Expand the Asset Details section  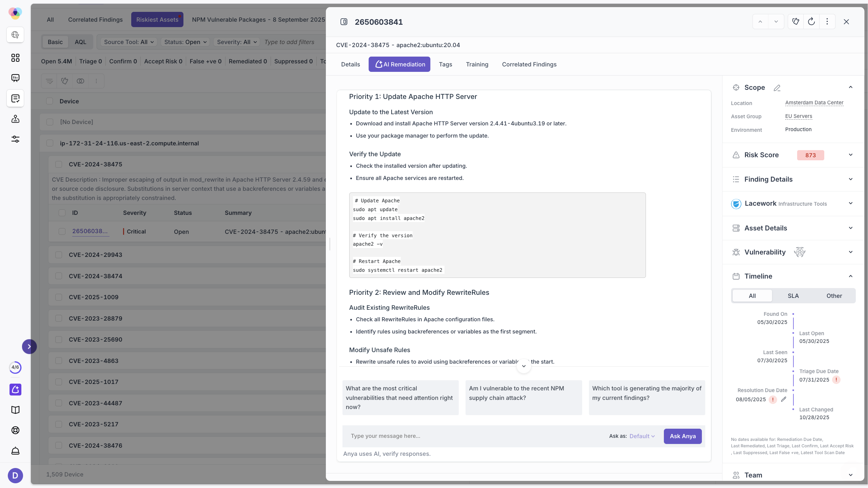pyautogui.click(x=850, y=228)
